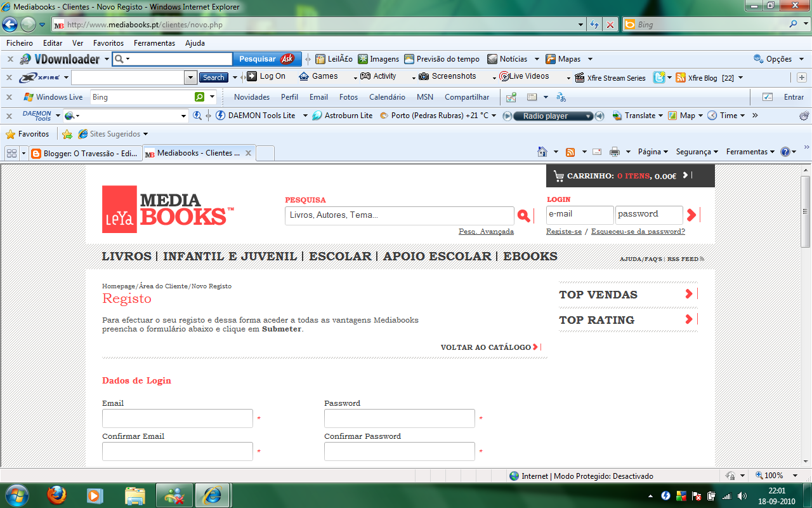Open Mapas in the VDownloader toolbar
The height and width of the screenshot is (508, 812).
click(563, 59)
